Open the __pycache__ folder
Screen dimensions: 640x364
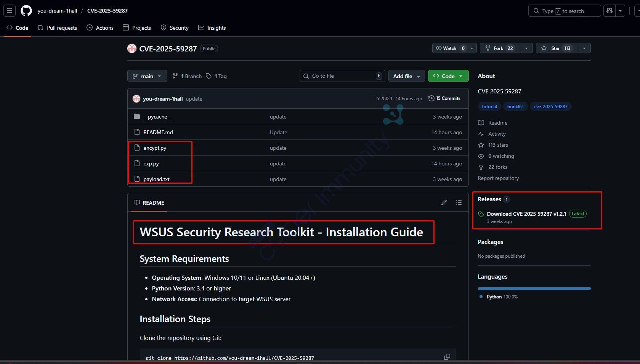pos(157,117)
